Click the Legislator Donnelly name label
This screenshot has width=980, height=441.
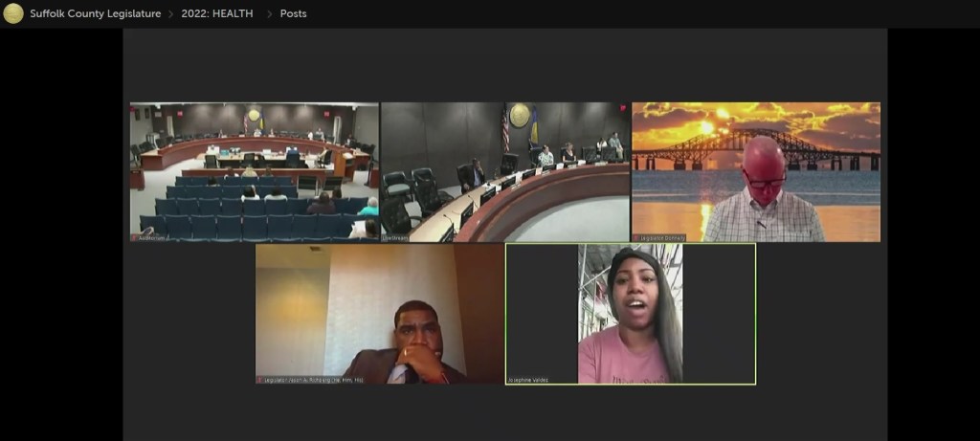tap(663, 237)
